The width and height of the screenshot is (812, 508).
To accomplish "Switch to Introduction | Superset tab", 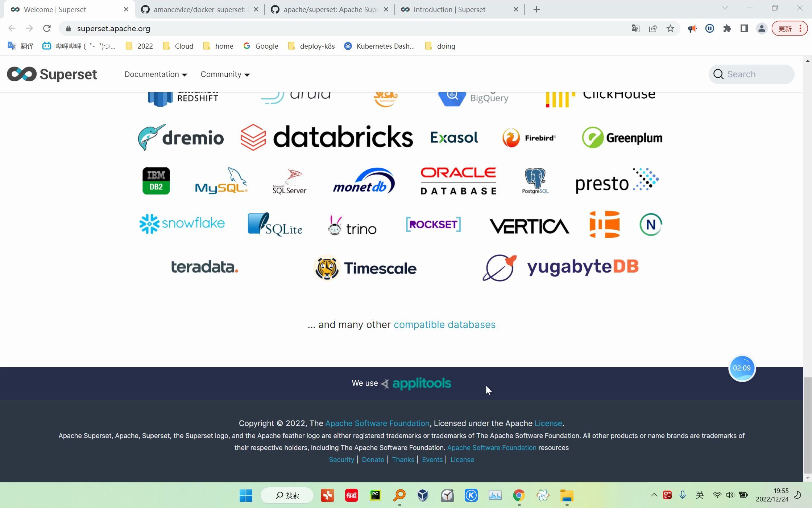I will [449, 9].
